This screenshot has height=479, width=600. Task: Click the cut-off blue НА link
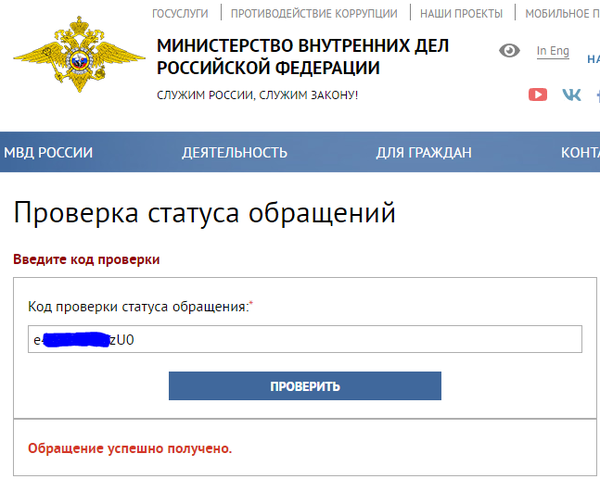tap(593, 59)
